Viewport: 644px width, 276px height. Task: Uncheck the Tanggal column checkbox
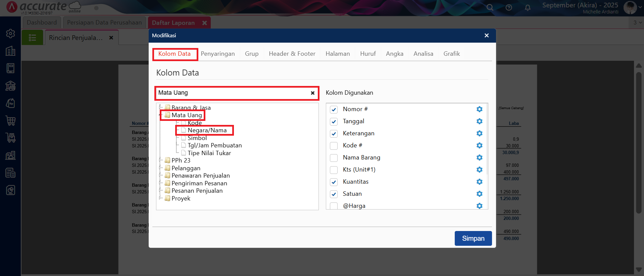(334, 122)
